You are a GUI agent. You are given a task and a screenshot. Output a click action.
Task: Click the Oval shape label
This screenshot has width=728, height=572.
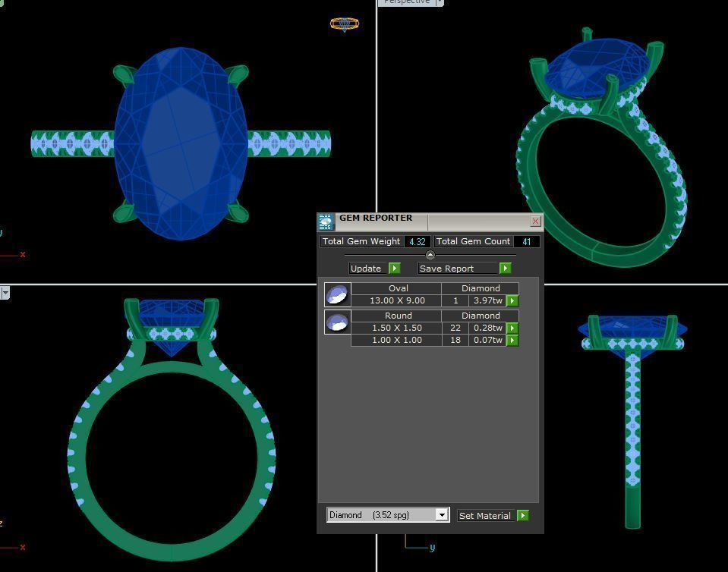pyautogui.click(x=398, y=288)
